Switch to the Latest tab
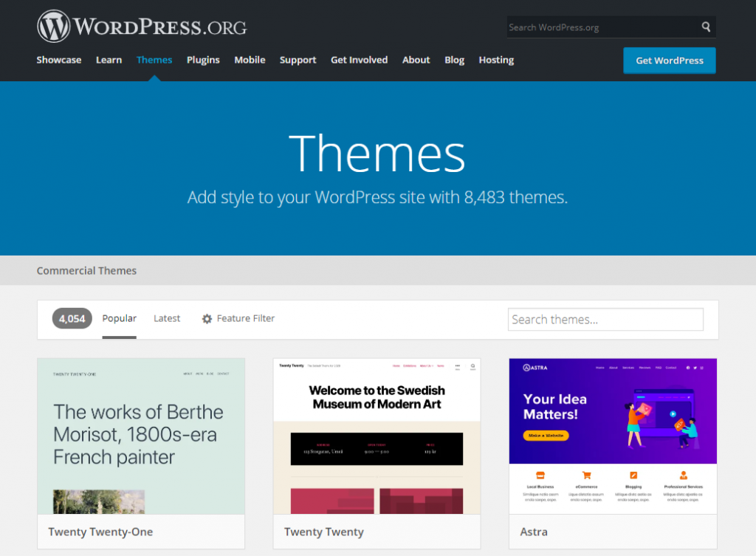 click(167, 318)
